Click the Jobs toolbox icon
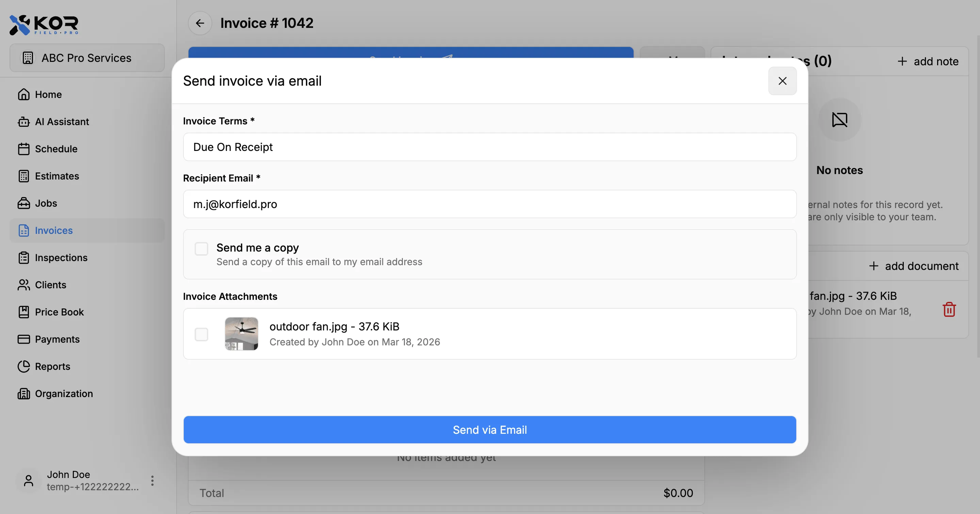This screenshot has width=980, height=514. [x=23, y=203]
